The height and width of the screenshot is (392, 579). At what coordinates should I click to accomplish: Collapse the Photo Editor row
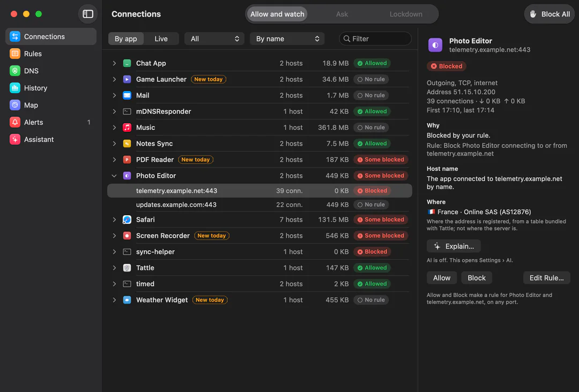[114, 176]
